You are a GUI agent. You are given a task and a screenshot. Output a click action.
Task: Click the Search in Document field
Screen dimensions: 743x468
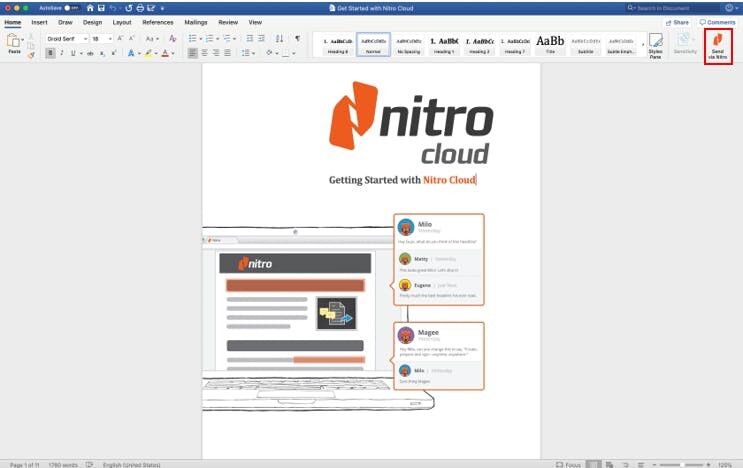coord(672,8)
